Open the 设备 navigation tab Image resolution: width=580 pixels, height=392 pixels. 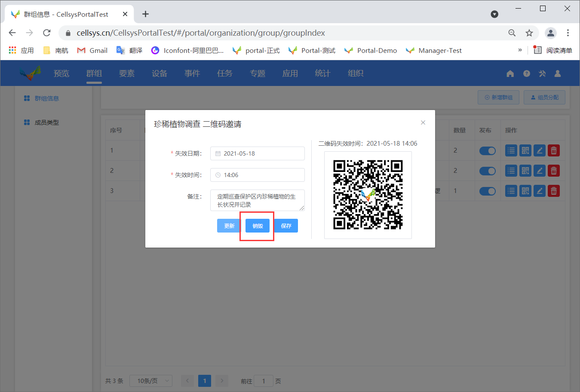(160, 73)
